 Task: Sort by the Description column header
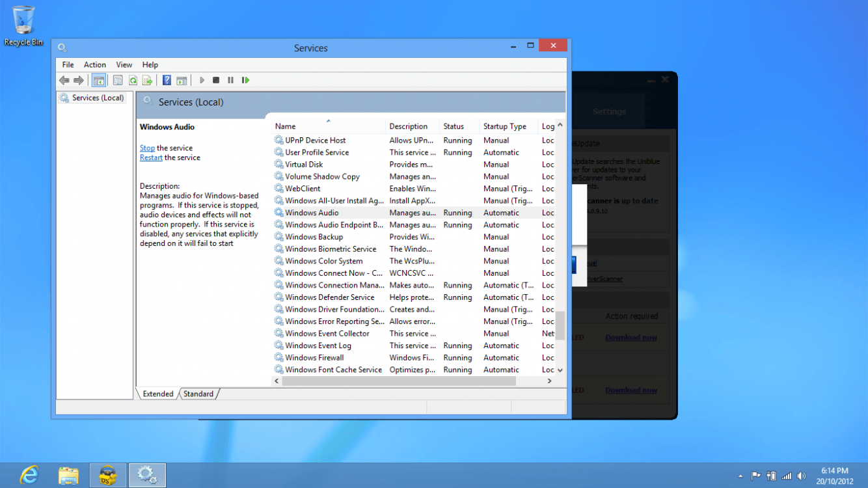pyautogui.click(x=413, y=126)
